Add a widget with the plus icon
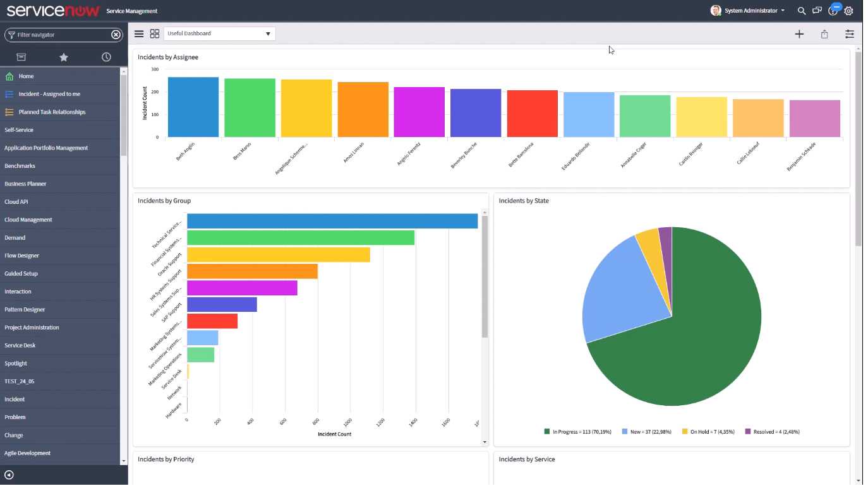868x486 pixels. [x=799, y=34]
